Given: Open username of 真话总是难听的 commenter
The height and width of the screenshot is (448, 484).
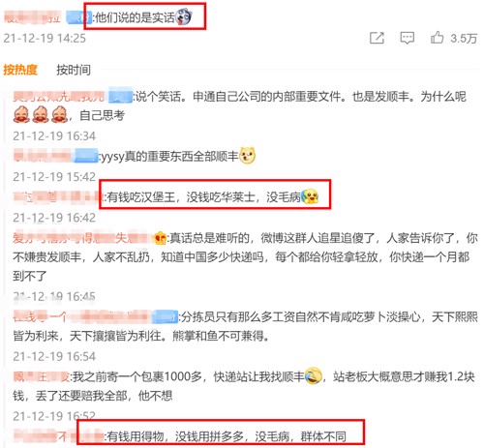Looking at the screenshot, I should pyautogui.click(x=82, y=238).
